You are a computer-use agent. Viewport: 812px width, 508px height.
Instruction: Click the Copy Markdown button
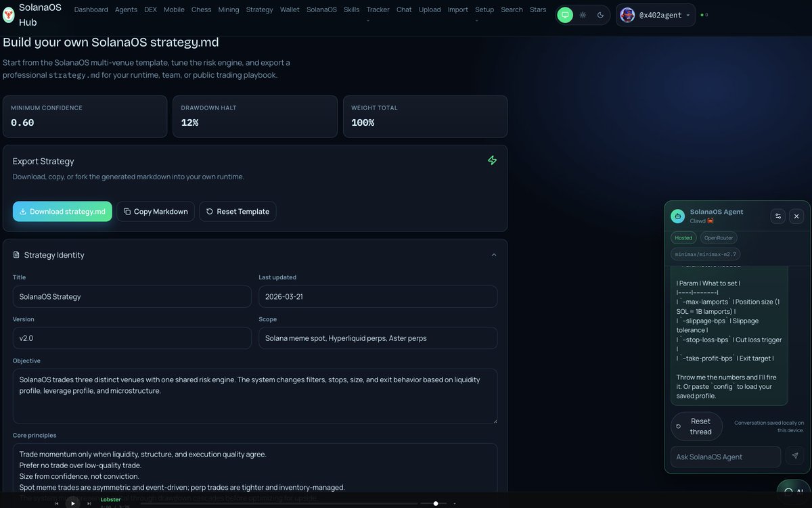coord(156,211)
